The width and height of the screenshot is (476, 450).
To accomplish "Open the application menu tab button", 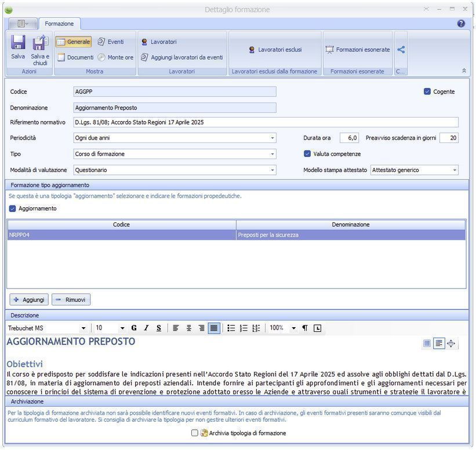I will pos(23,24).
